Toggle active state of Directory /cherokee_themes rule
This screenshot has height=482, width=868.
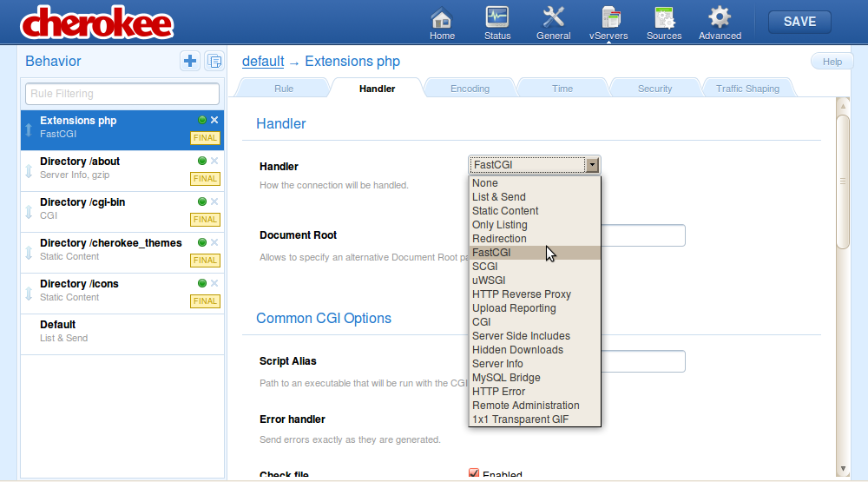pyautogui.click(x=202, y=242)
